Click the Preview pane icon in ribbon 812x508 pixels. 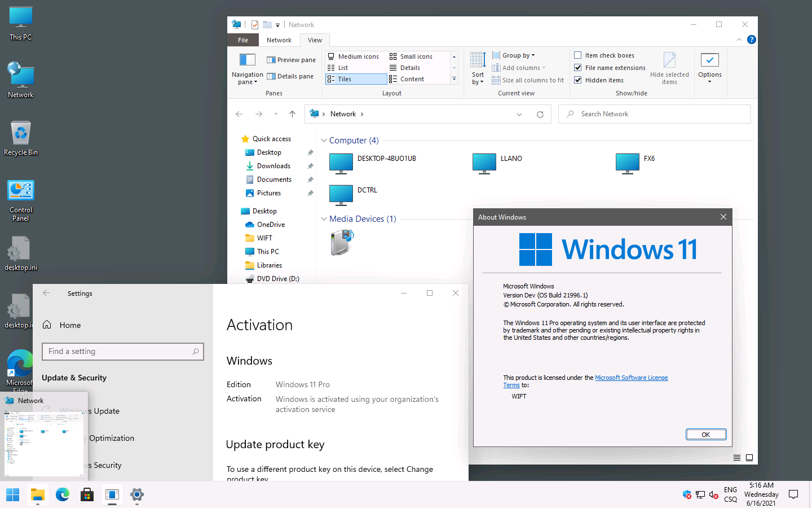pyautogui.click(x=271, y=60)
